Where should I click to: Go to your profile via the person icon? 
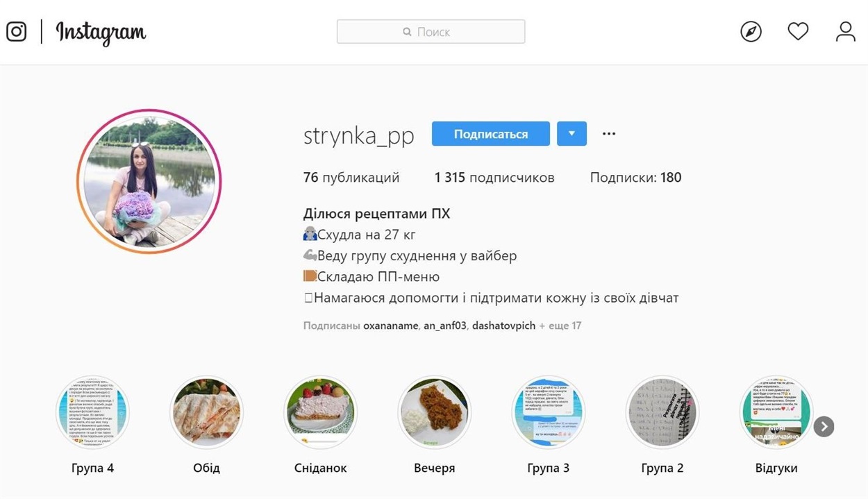coord(845,31)
